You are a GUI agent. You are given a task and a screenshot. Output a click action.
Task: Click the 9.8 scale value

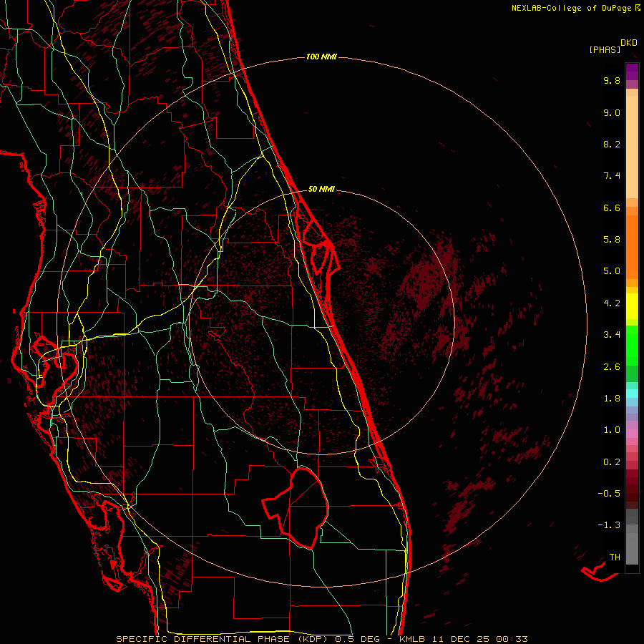(x=612, y=80)
